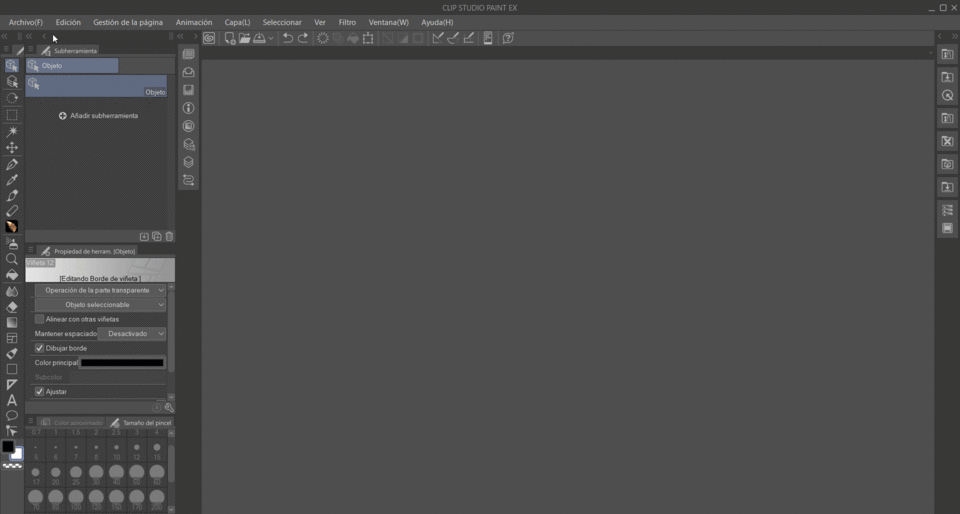The width and height of the screenshot is (960, 514).
Task: Select the black main color chip
Action: tap(8, 447)
